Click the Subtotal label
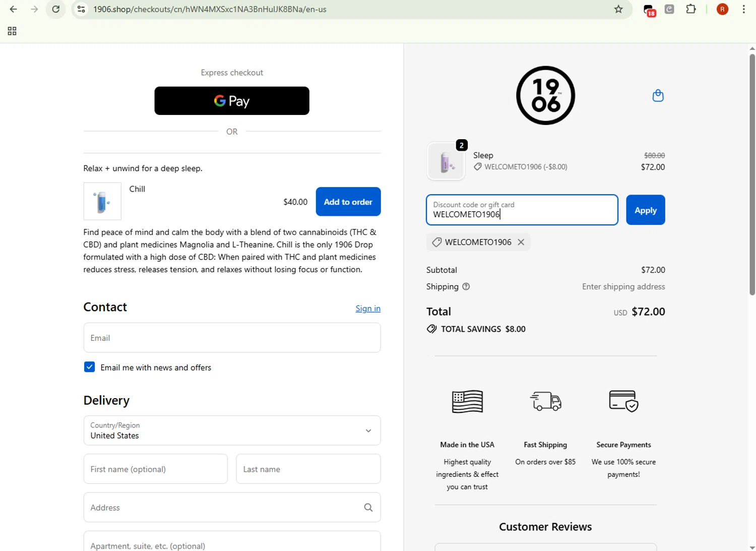 tap(442, 270)
